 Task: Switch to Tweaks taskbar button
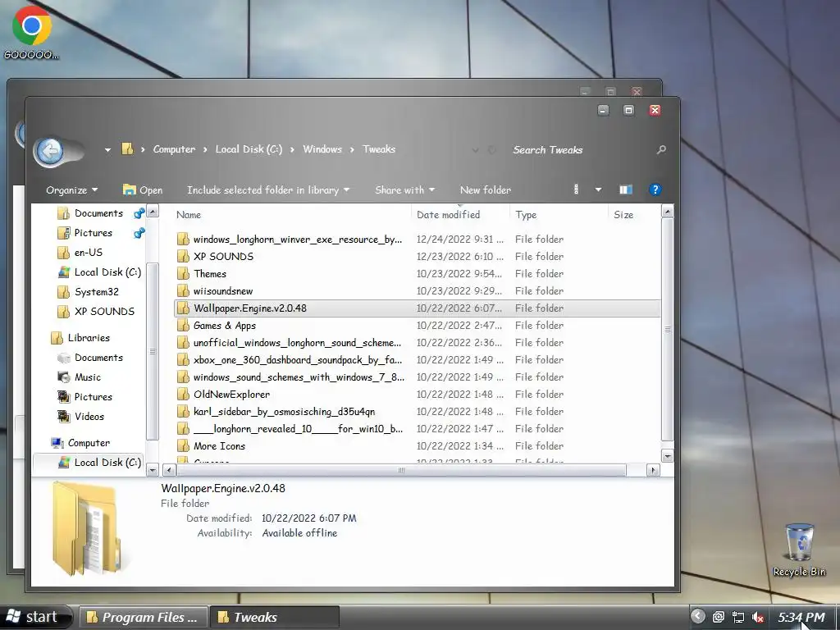pos(274,617)
